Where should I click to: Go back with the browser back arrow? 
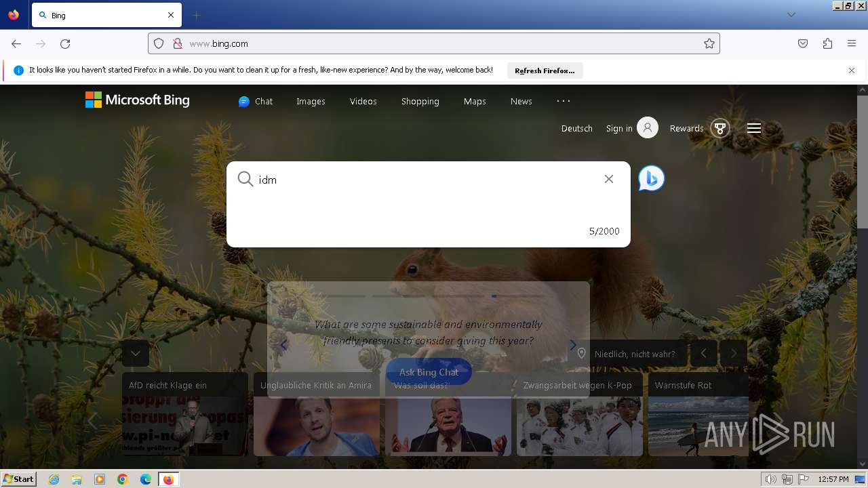click(x=16, y=43)
